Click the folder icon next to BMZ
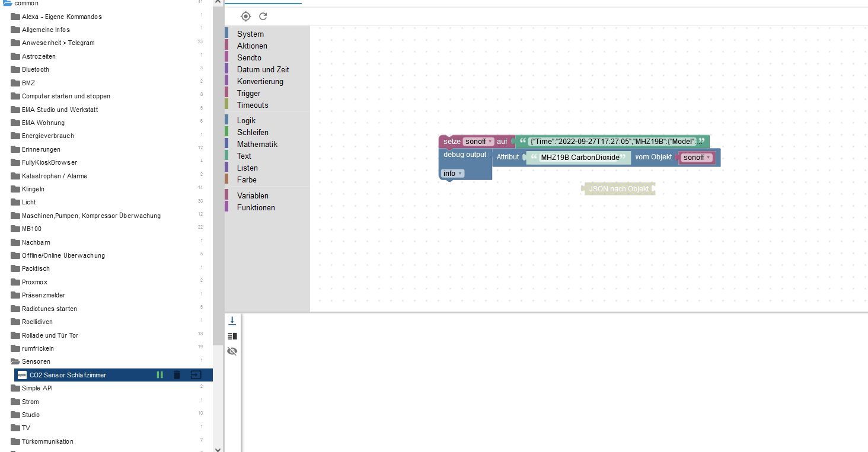 [x=15, y=83]
